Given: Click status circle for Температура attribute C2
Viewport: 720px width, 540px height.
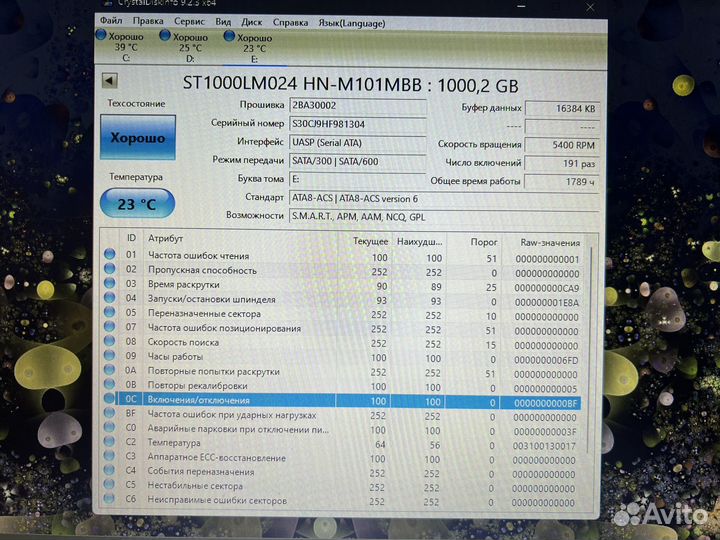Looking at the screenshot, I should [x=110, y=443].
